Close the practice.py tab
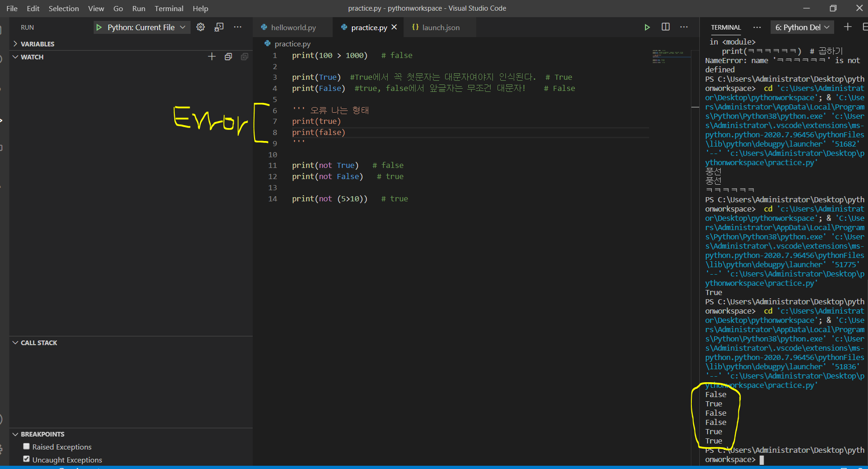 (x=394, y=27)
